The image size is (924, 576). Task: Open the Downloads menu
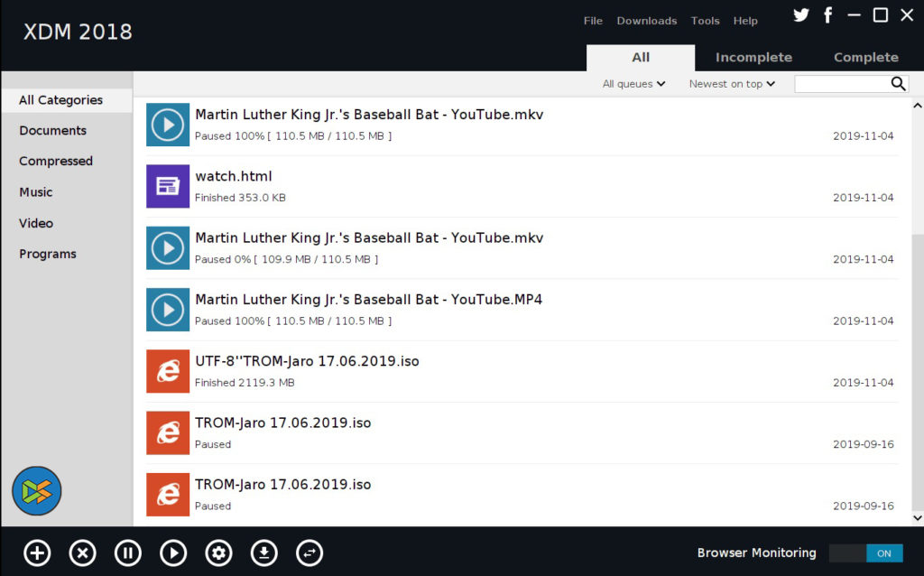646,21
